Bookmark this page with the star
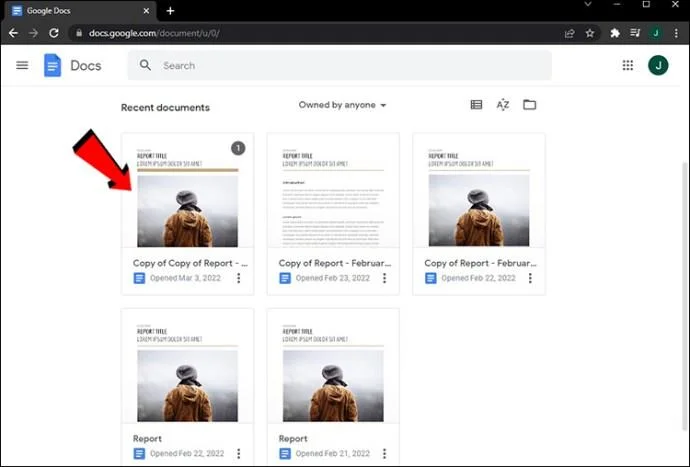The image size is (690, 467). [590, 33]
